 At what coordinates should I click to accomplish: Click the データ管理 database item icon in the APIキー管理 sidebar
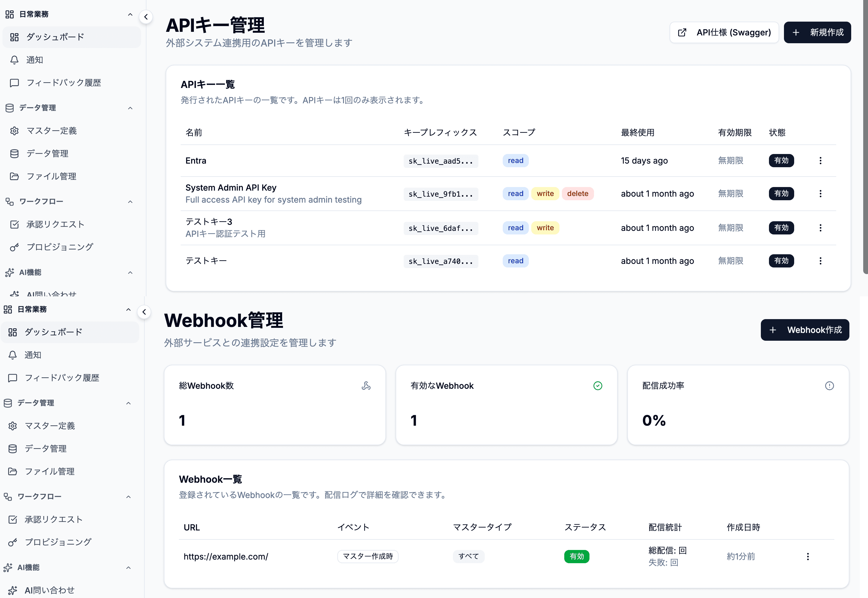coord(14,154)
